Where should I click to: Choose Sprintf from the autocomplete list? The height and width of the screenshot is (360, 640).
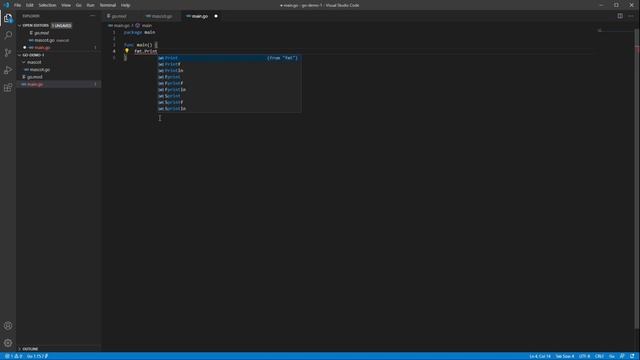coord(229,102)
